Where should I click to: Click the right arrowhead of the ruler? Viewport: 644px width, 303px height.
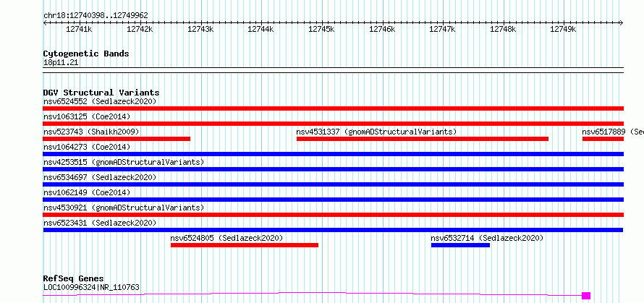(x=622, y=23)
